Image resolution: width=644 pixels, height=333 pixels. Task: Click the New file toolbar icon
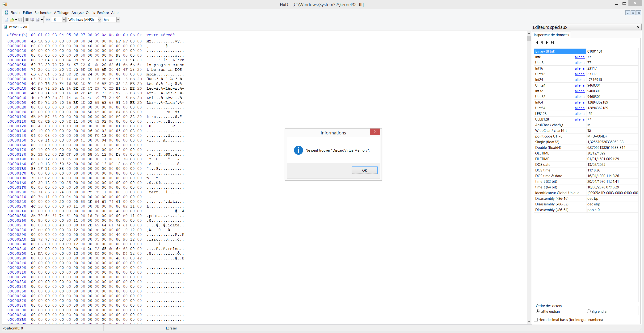click(7, 20)
